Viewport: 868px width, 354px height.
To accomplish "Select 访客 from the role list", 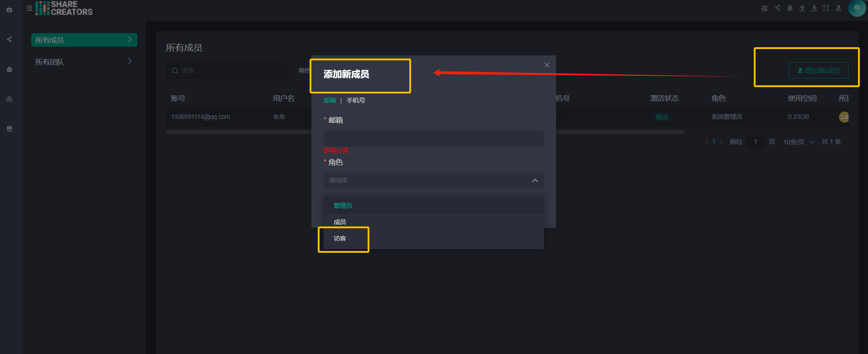I will coord(340,238).
